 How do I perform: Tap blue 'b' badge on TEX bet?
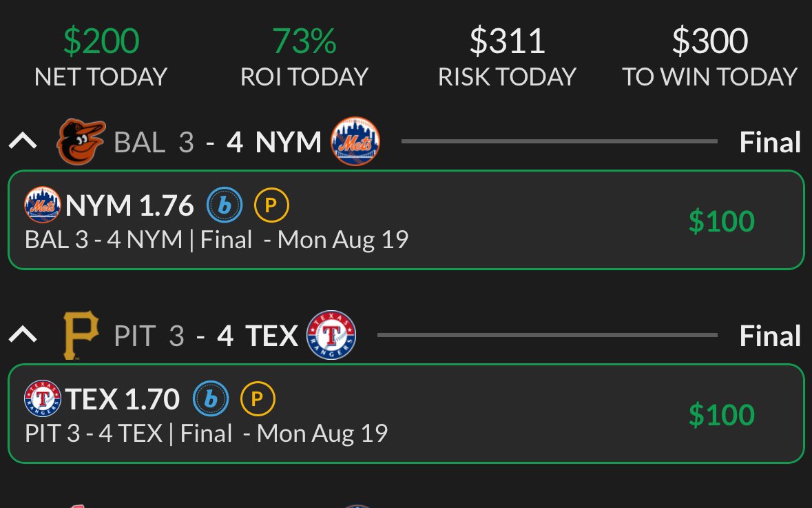click(211, 399)
